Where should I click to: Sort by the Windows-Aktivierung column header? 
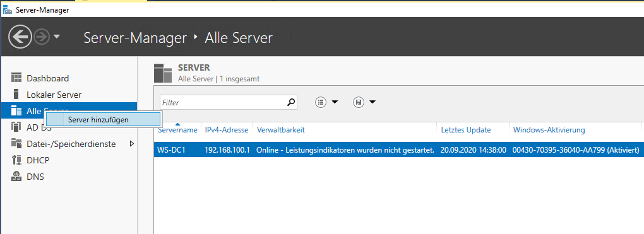[549, 130]
